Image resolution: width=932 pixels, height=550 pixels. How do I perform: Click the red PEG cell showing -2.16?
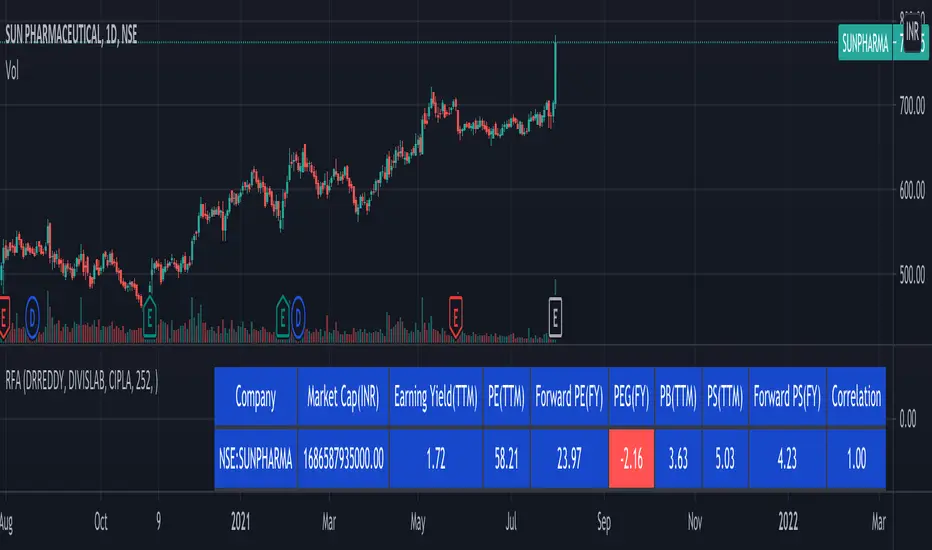(x=631, y=458)
